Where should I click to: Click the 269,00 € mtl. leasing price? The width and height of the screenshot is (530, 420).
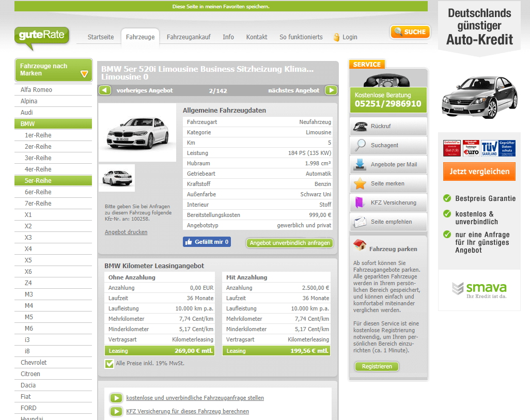coord(194,351)
